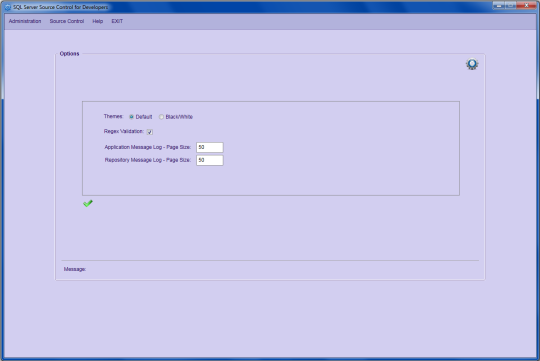The height and width of the screenshot is (361, 540).
Task: Click the Repository Message Log page size field
Action: (210, 160)
